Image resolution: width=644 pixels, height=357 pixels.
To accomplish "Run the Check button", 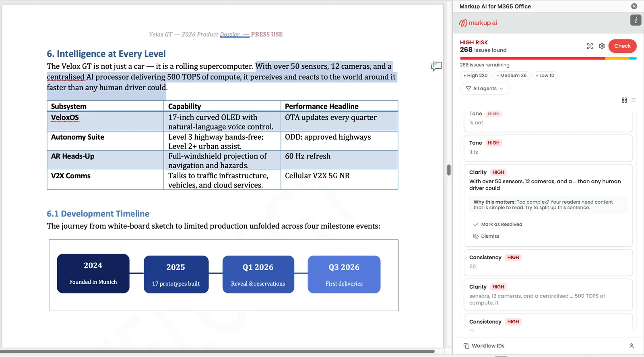I will click(622, 46).
